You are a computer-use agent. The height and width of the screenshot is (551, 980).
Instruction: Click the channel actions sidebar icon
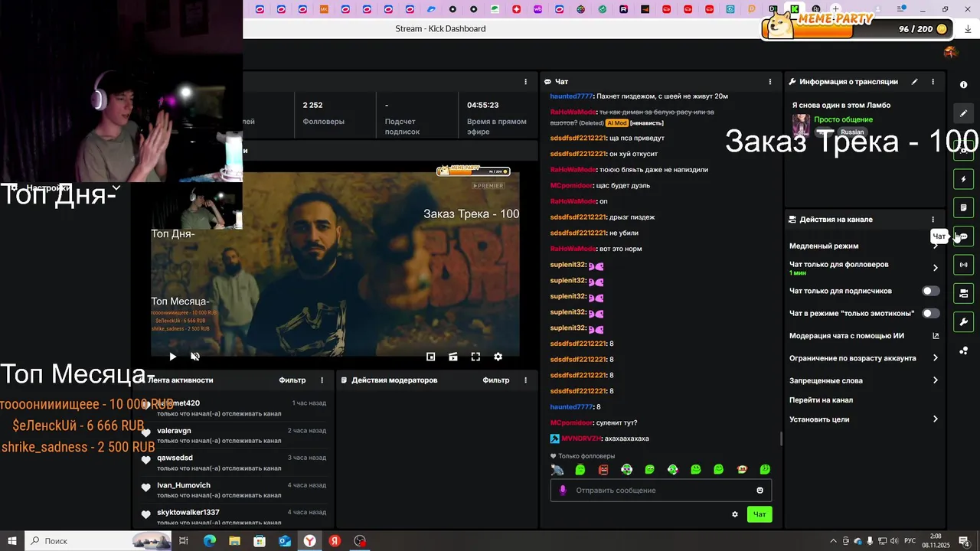coord(964,293)
